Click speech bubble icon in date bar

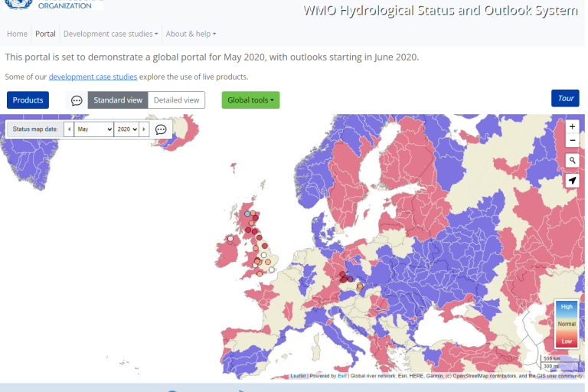(x=161, y=129)
